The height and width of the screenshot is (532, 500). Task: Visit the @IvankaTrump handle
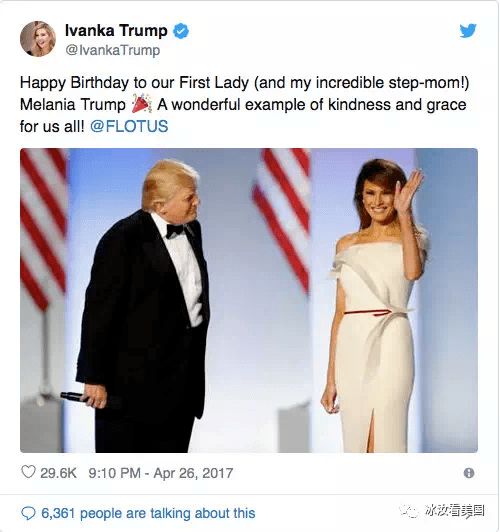coord(113,50)
